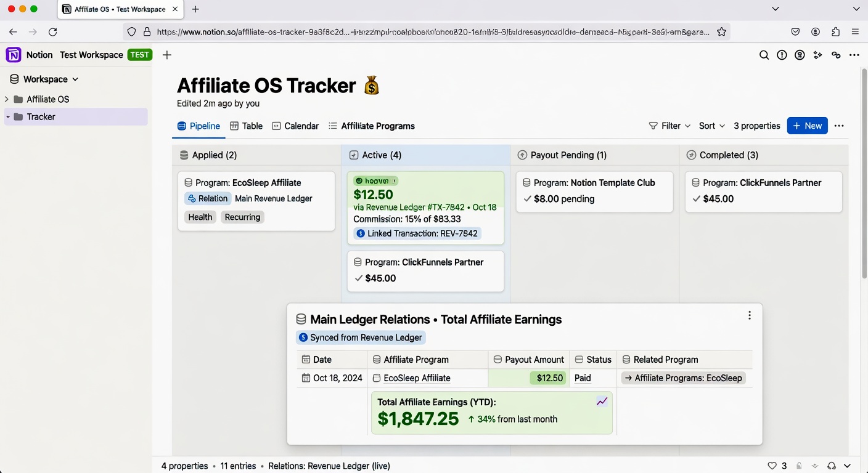868x473 pixels.
Task: Click the heart icon in status bar
Action: click(772, 466)
